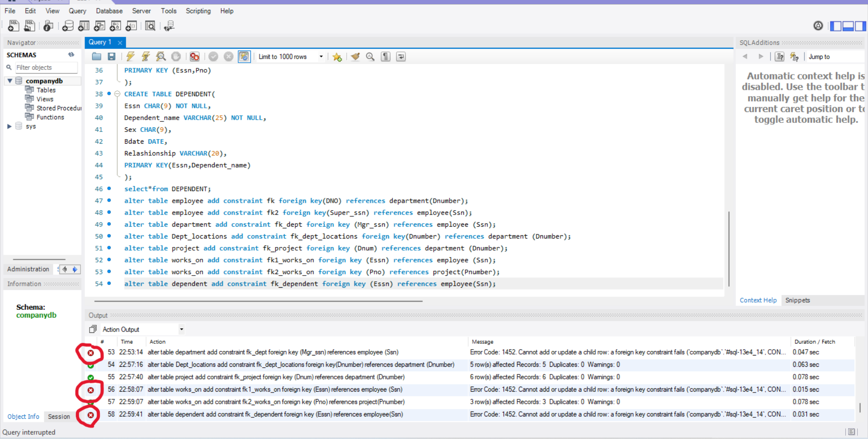The image size is (868, 439).
Task: Rollback the current transaction
Action: [x=229, y=56]
